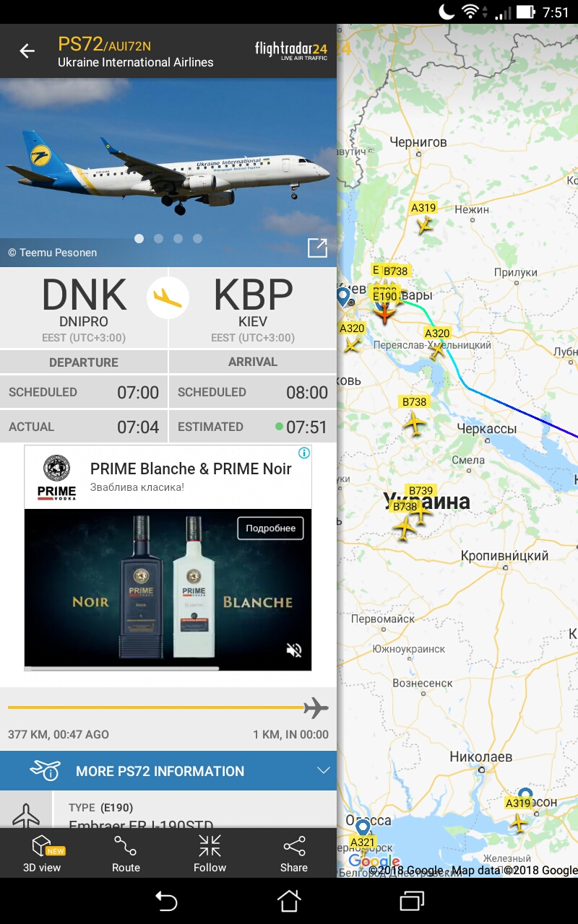The width and height of the screenshot is (578, 924).
Task: Follow the PS72 aircraft
Action: [x=210, y=853]
